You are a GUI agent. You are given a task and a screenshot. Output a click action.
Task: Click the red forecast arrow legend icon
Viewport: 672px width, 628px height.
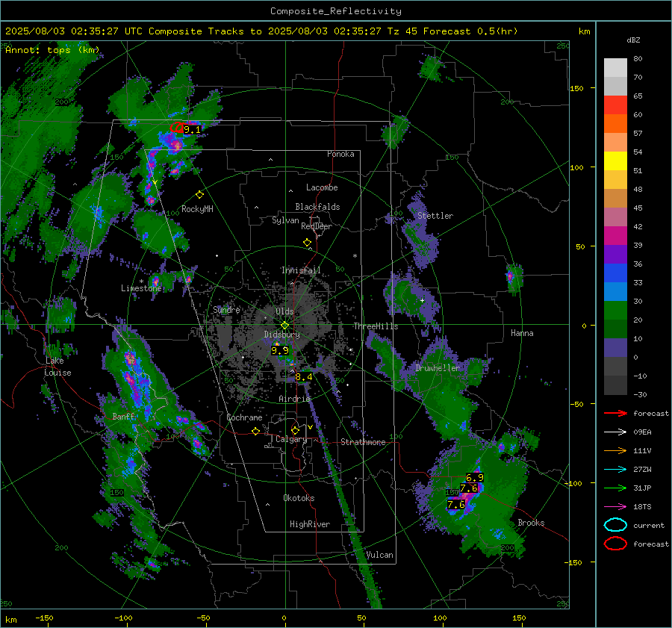(615, 413)
